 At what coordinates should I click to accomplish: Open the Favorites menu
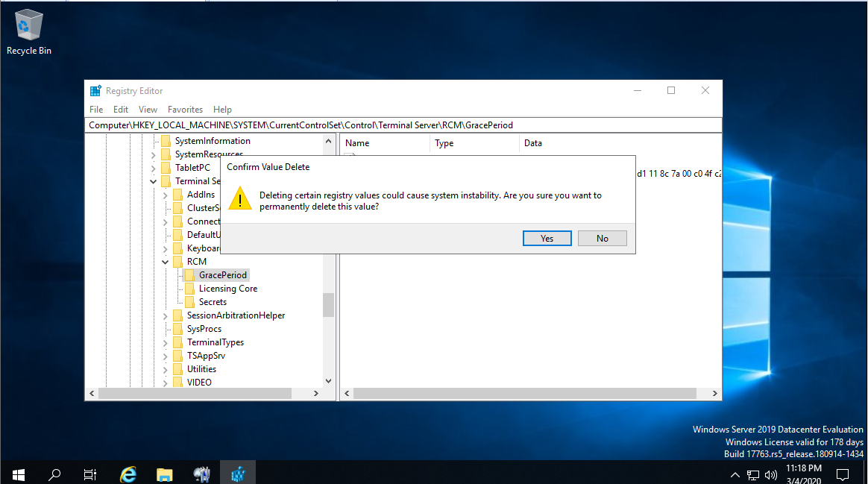(x=186, y=110)
